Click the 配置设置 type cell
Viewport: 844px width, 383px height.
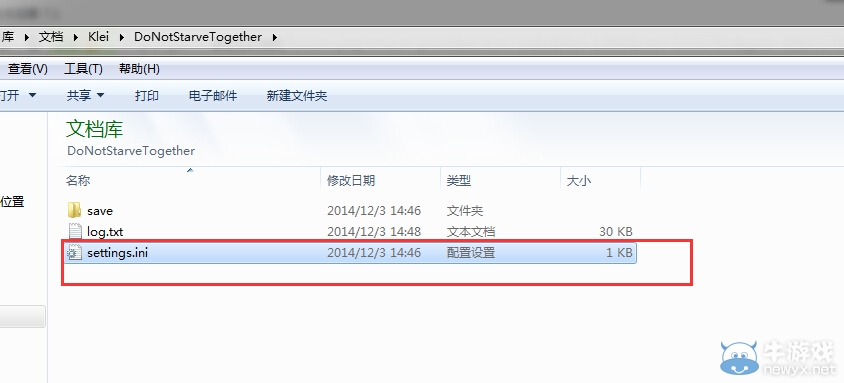pyautogui.click(x=470, y=253)
